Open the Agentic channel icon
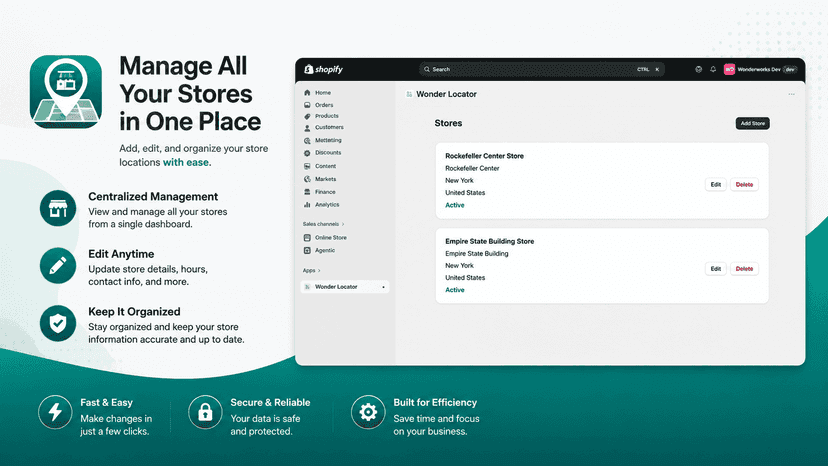The image size is (828, 466). [307, 250]
